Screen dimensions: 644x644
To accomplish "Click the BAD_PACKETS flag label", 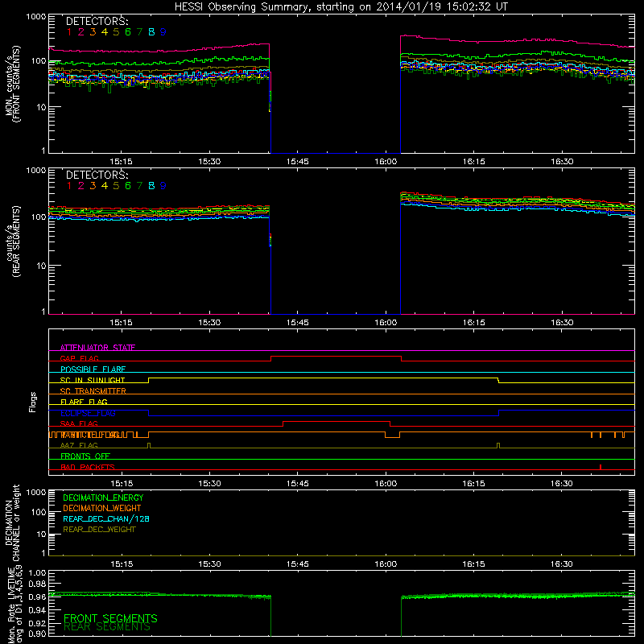I will click(88, 467).
